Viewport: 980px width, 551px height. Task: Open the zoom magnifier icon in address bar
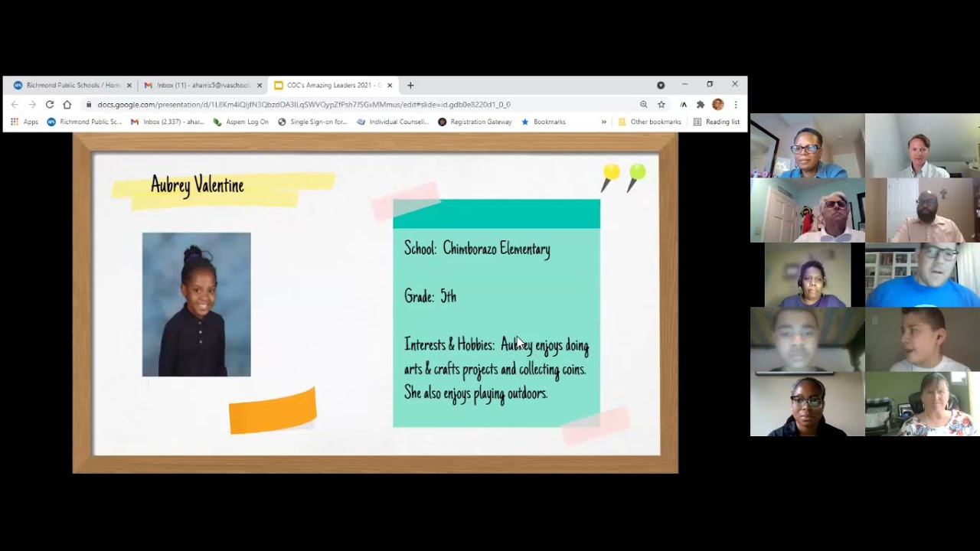pos(644,105)
